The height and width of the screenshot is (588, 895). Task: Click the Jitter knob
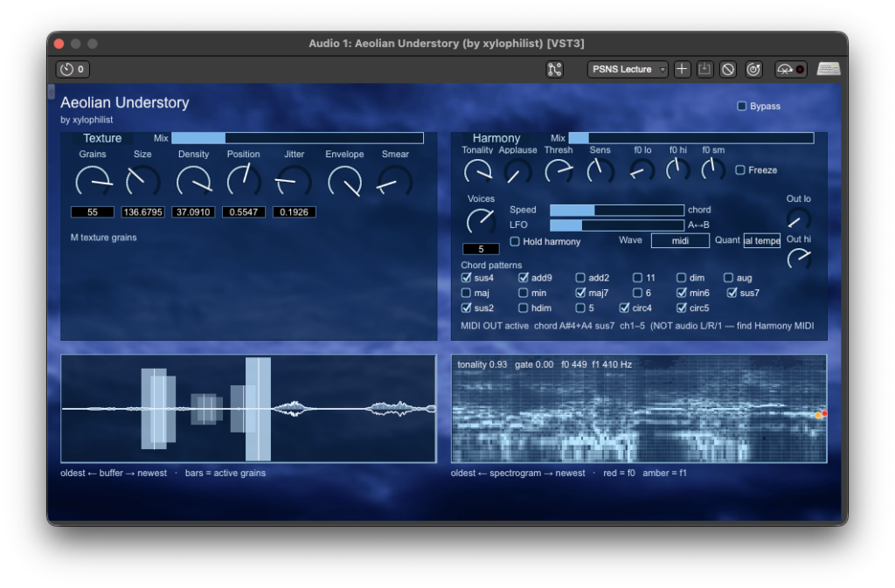click(294, 182)
